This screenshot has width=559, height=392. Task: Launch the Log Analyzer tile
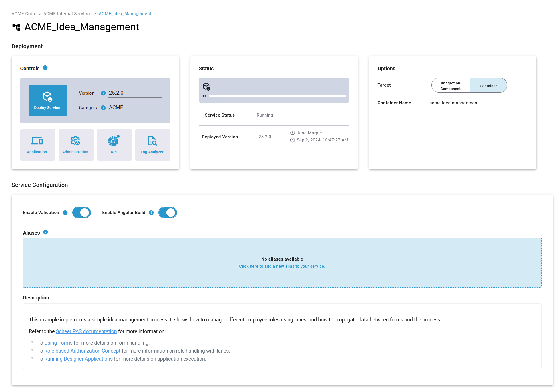(x=152, y=145)
